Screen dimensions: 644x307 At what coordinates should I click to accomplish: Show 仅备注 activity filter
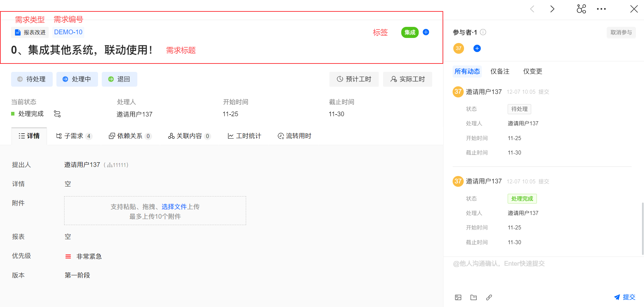click(500, 72)
